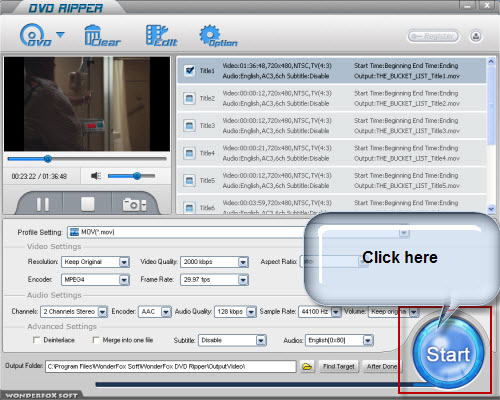Image resolution: width=500 pixels, height=400 pixels.
Task: Select Title5 output file text
Action: click(407, 186)
